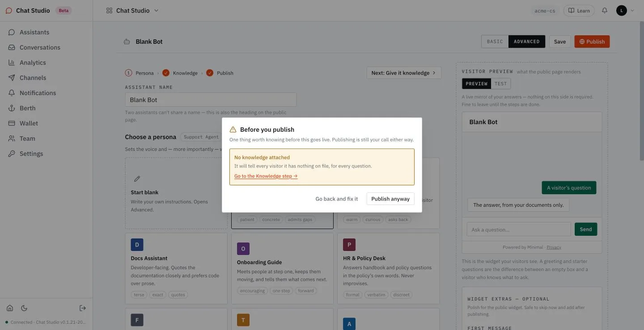Image resolution: width=644 pixels, height=330 pixels.
Task: Click the T persona avatar
Action: click(x=243, y=320)
